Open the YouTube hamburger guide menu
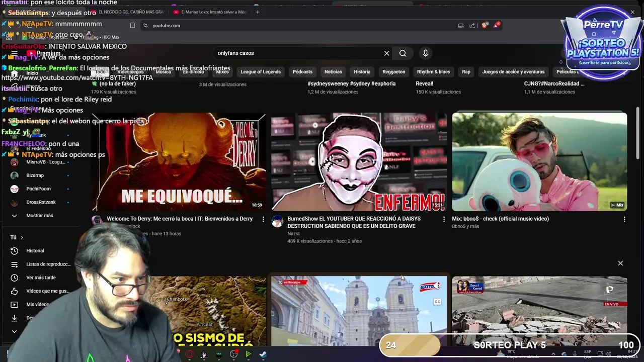644x362 pixels. tap(15, 53)
